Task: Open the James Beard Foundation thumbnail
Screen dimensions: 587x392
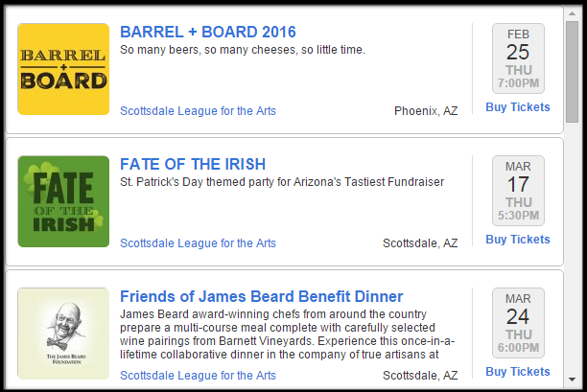Action: (63, 334)
